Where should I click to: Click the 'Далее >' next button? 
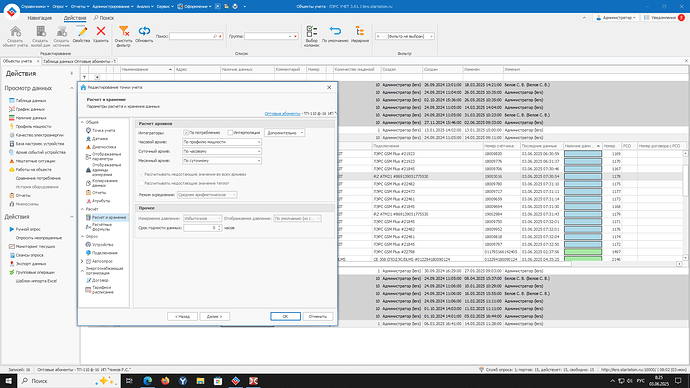point(214,316)
